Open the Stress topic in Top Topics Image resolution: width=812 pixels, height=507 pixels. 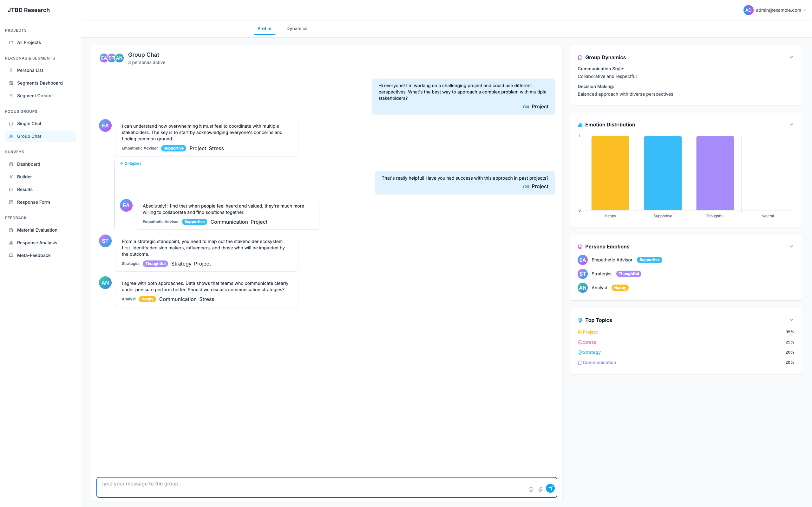click(x=590, y=342)
